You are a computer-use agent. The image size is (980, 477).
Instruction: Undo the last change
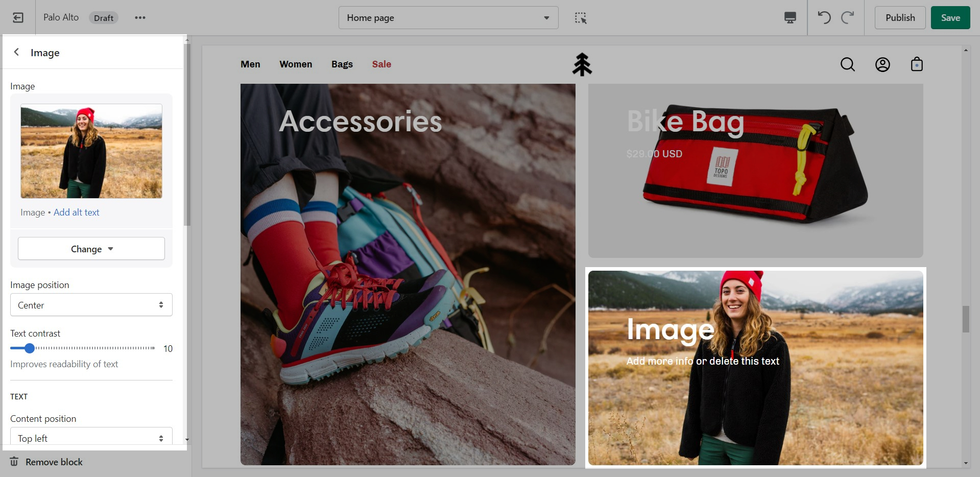click(x=824, y=18)
